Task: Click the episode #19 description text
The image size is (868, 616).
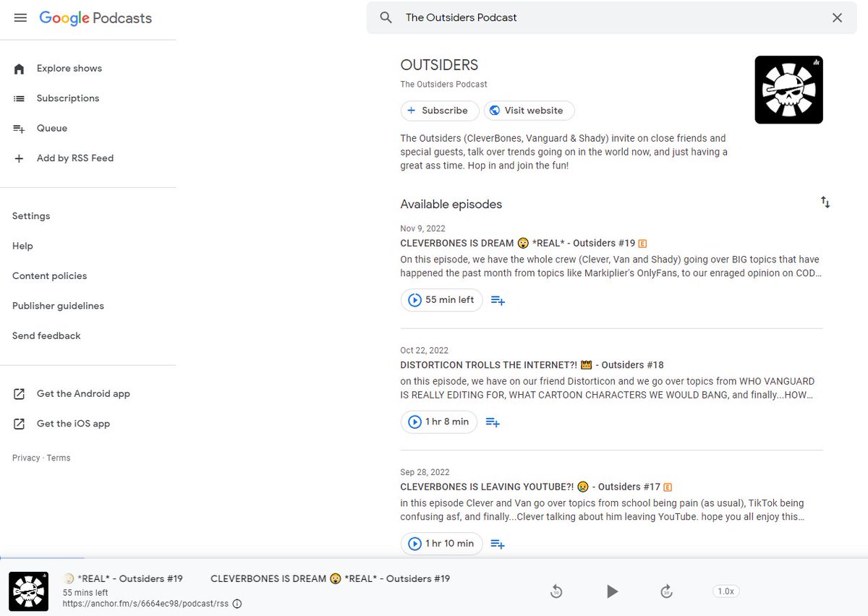Action: point(610,266)
